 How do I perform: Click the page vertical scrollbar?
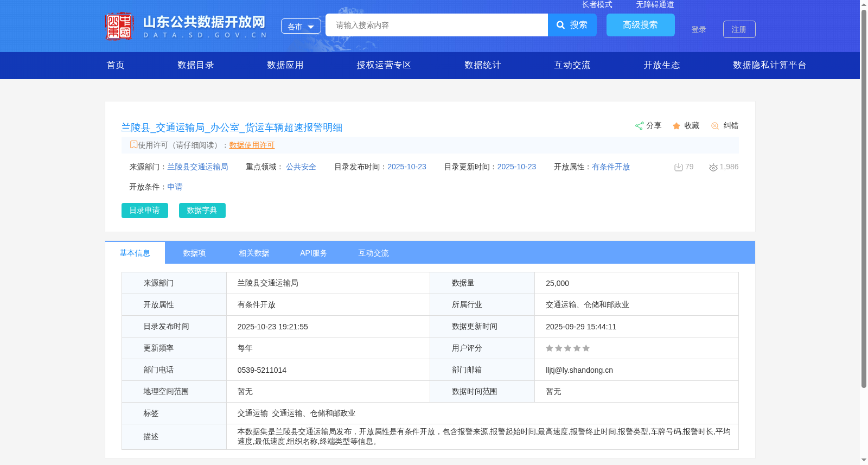click(864, 198)
